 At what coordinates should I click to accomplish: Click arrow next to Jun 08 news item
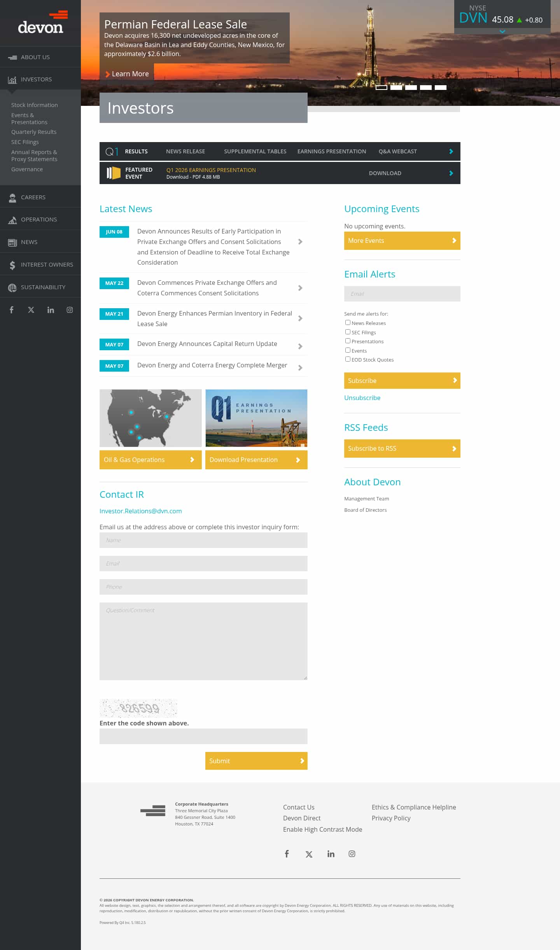tap(300, 242)
